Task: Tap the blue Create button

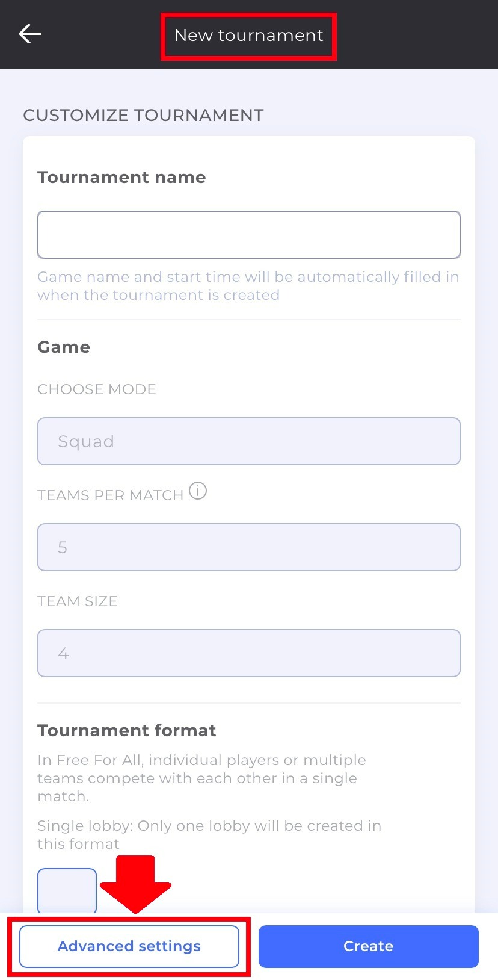Action: (x=369, y=946)
